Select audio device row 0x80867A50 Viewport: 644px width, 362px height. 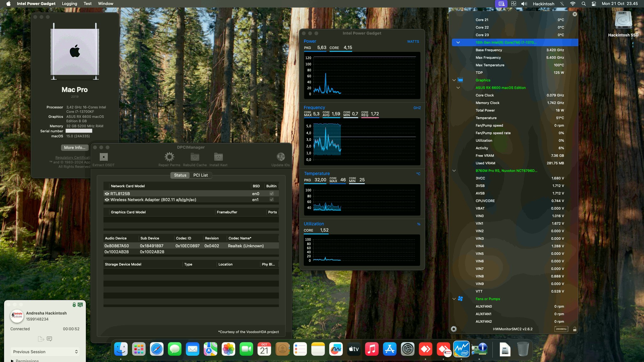coord(191,246)
